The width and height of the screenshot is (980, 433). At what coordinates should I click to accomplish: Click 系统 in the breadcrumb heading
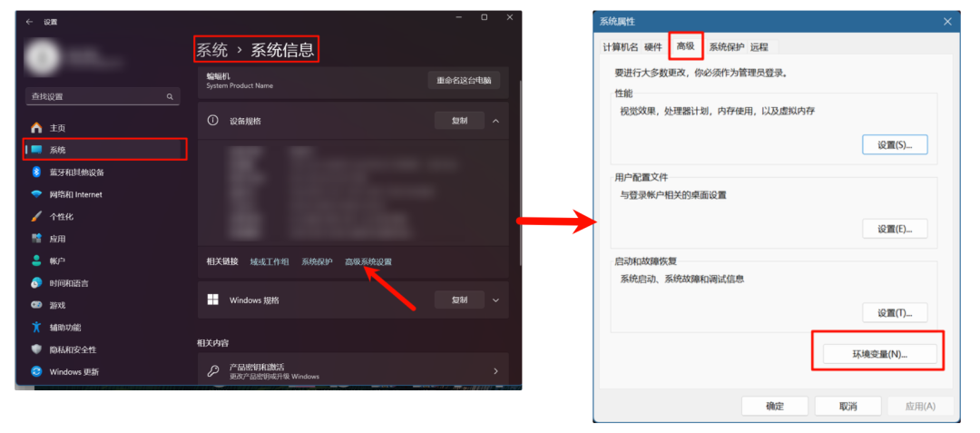click(x=211, y=50)
